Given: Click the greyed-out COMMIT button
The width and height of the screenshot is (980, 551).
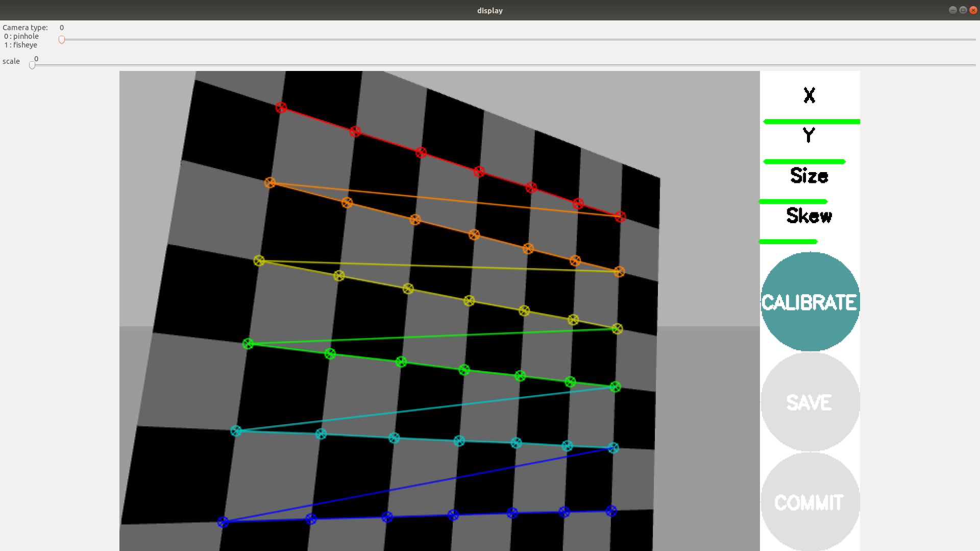Looking at the screenshot, I should (x=810, y=502).
